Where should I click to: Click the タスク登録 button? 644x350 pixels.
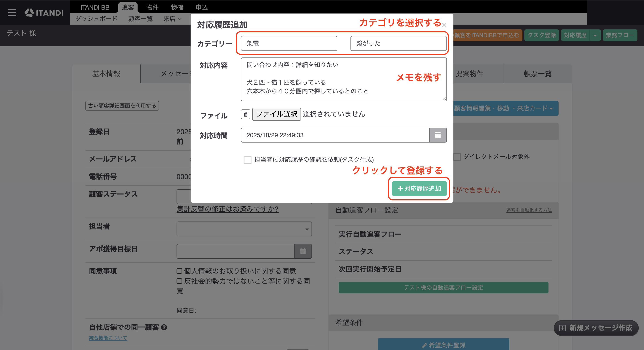(x=541, y=35)
